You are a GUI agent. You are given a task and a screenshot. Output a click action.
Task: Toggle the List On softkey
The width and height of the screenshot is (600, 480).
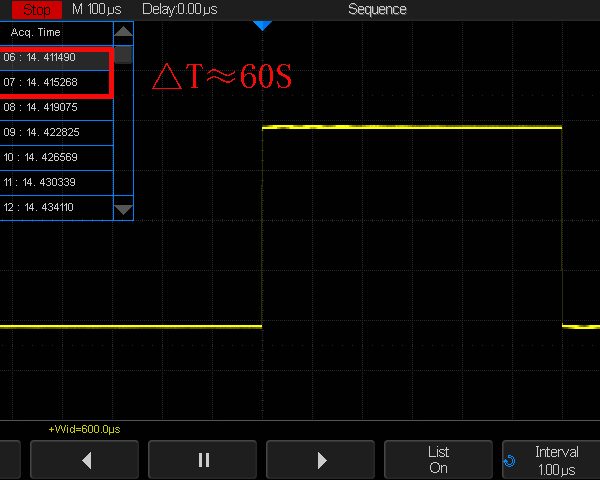pyautogui.click(x=438, y=460)
